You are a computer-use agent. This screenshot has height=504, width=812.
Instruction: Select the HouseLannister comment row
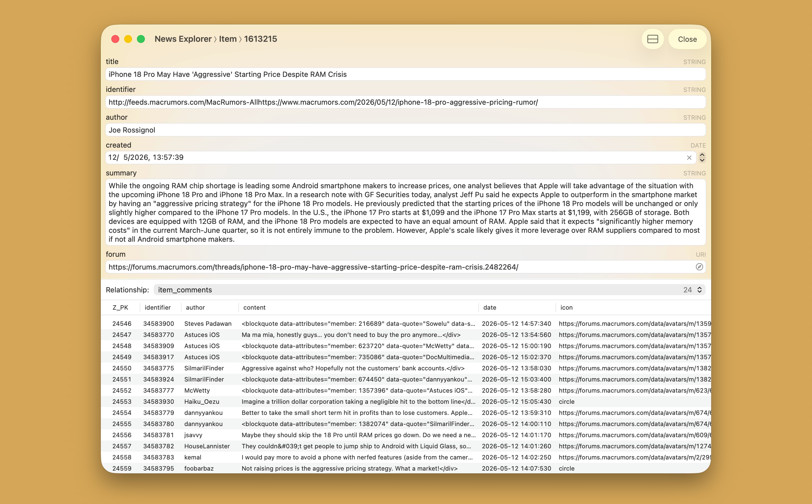406,446
